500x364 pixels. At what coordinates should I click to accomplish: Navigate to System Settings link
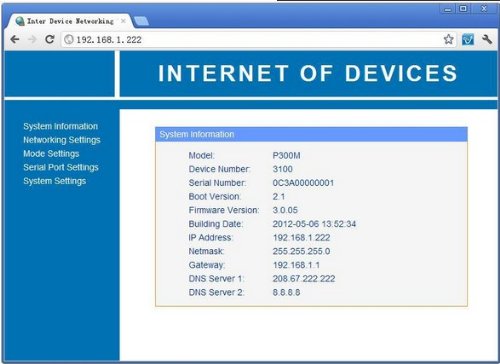point(54,181)
